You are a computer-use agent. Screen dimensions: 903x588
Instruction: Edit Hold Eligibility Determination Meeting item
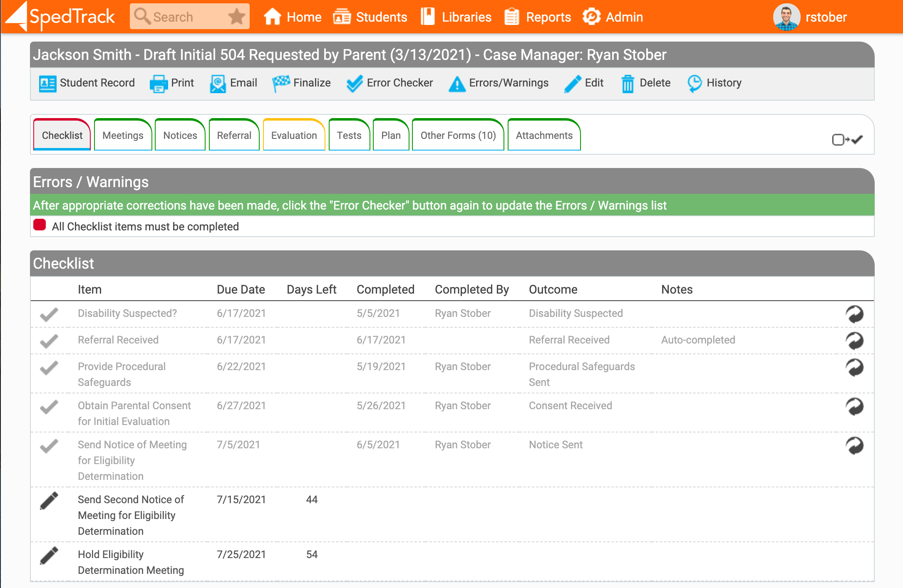coord(49,556)
